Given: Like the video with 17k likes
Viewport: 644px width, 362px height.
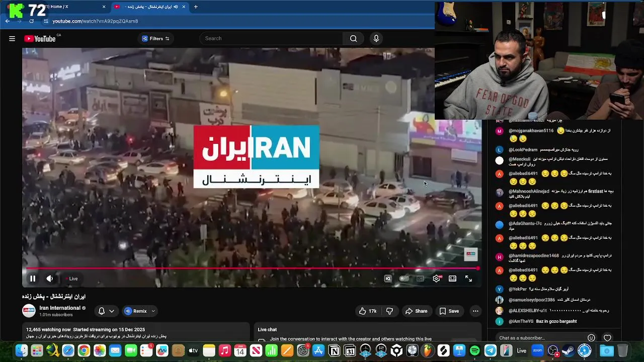Looking at the screenshot, I should click(368, 311).
